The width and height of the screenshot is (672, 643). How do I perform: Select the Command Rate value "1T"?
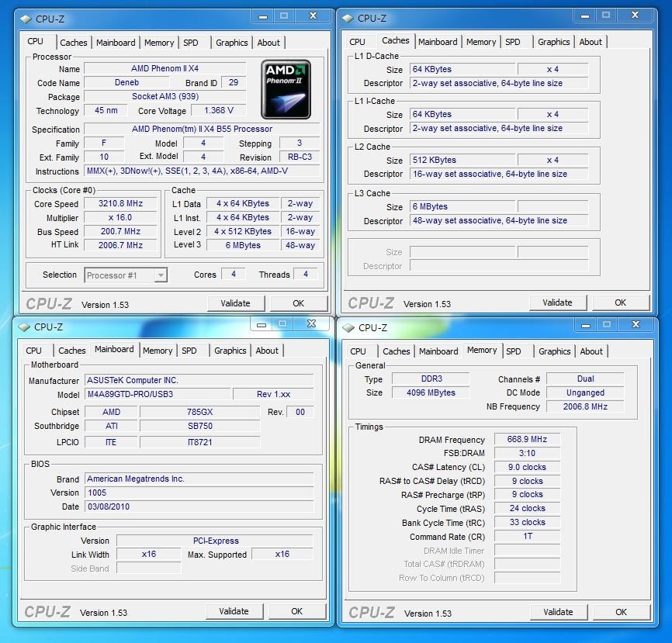coord(527,536)
